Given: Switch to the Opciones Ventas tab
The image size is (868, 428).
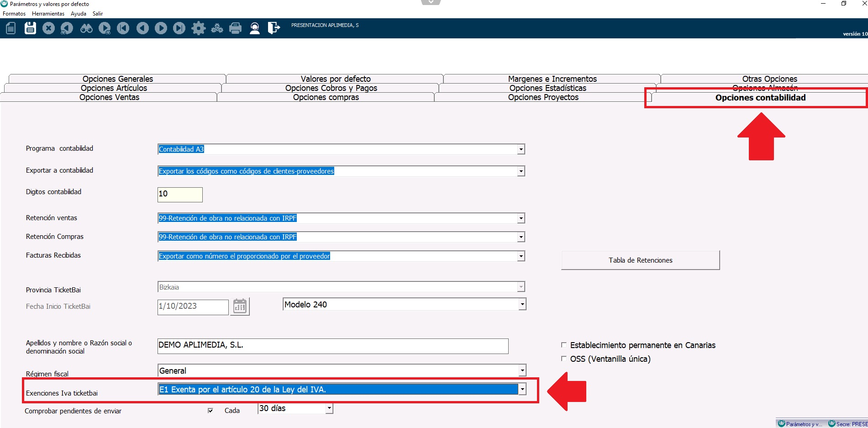Looking at the screenshot, I should (x=109, y=97).
